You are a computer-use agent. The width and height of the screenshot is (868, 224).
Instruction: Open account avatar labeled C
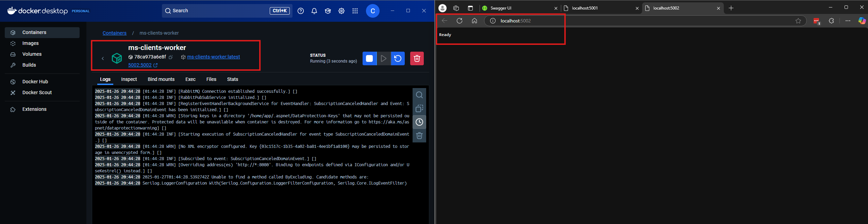click(373, 11)
